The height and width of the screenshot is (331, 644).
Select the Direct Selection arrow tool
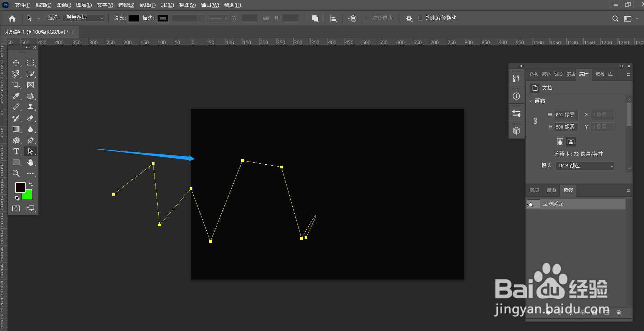[x=30, y=151]
